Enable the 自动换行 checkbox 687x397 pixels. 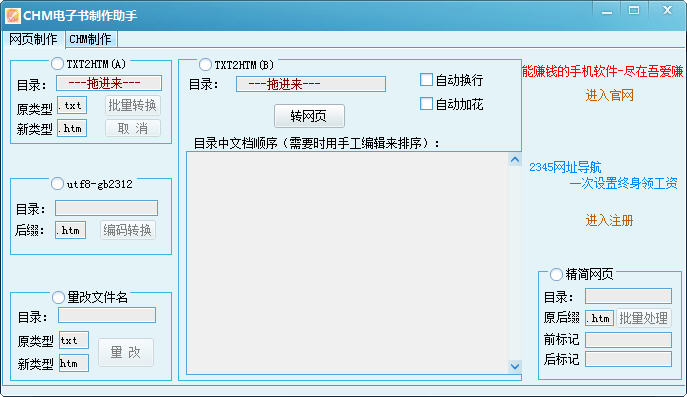[426, 80]
